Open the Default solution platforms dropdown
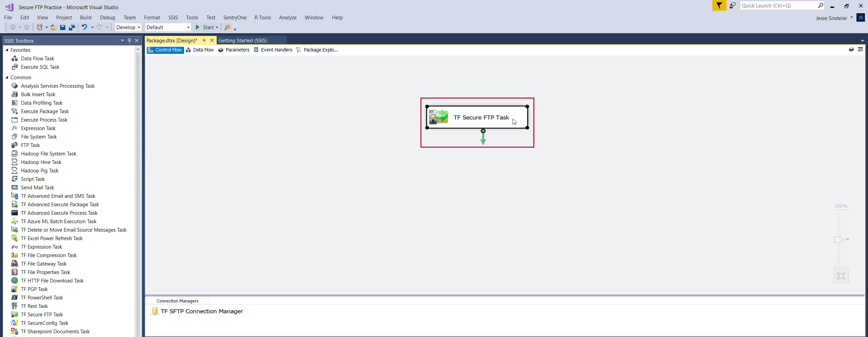Viewport: 868px width, 337px height. [188, 27]
